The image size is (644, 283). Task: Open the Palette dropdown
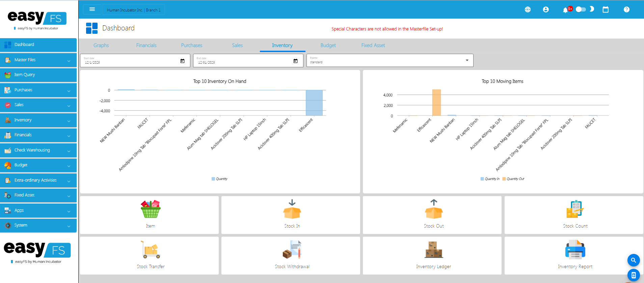pos(390,61)
